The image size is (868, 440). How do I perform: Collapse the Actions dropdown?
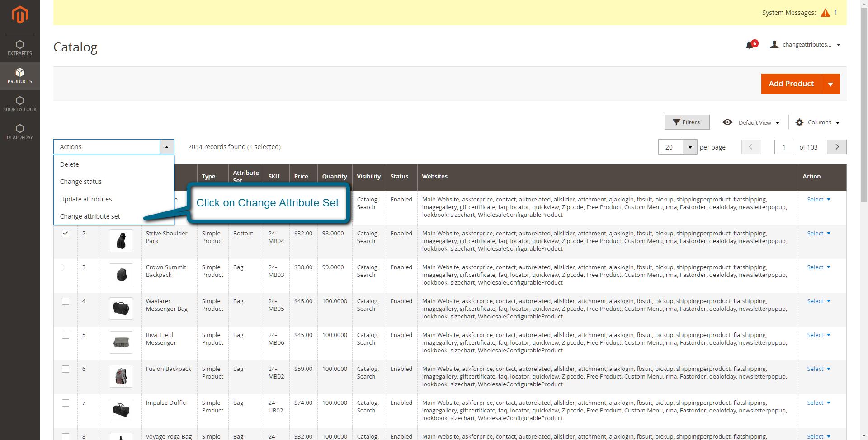[167, 146]
